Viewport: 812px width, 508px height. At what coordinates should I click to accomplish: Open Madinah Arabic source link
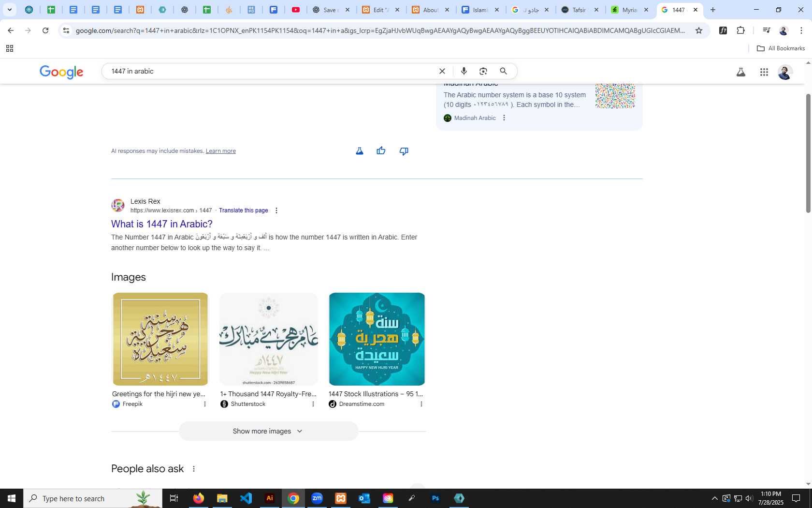click(475, 118)
